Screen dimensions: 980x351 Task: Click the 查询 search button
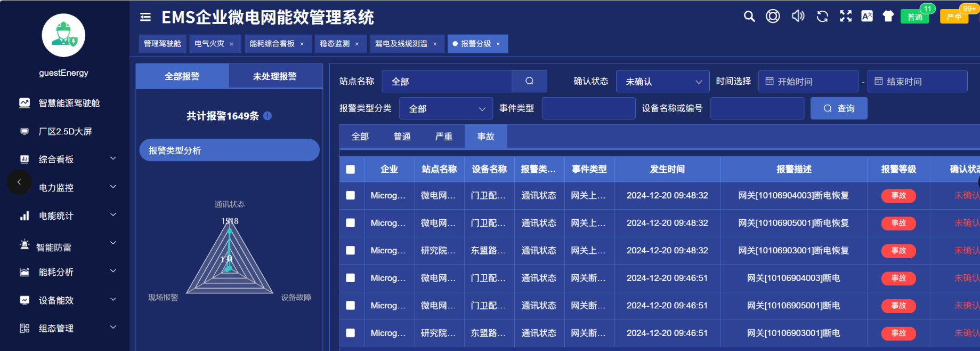point(839,108)
